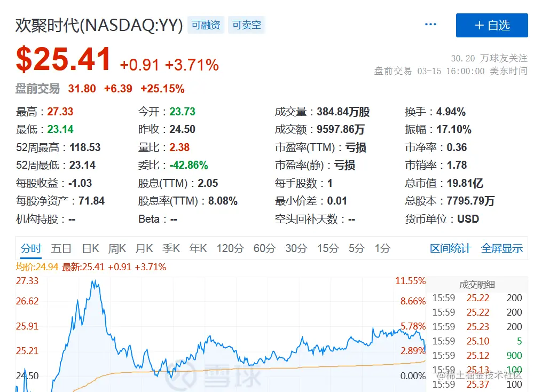Screen dimensions: 534x392
Task: Click the 换手 value 4.94%
Action: point(451,112)
